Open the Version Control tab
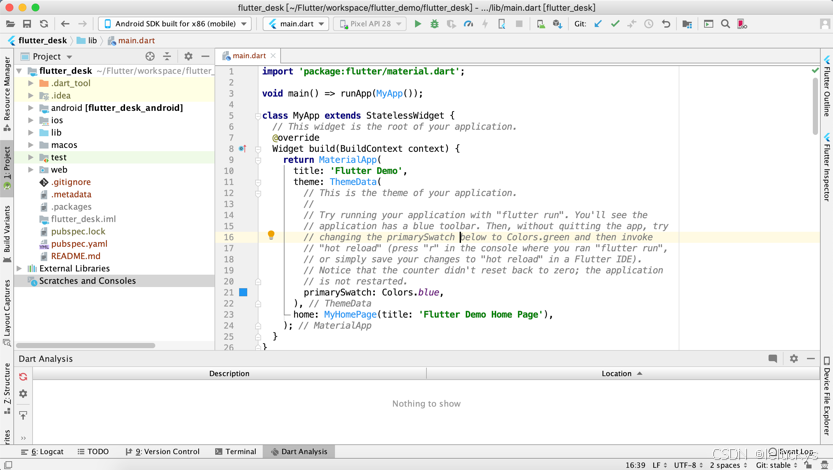 [x=163, y=451]
